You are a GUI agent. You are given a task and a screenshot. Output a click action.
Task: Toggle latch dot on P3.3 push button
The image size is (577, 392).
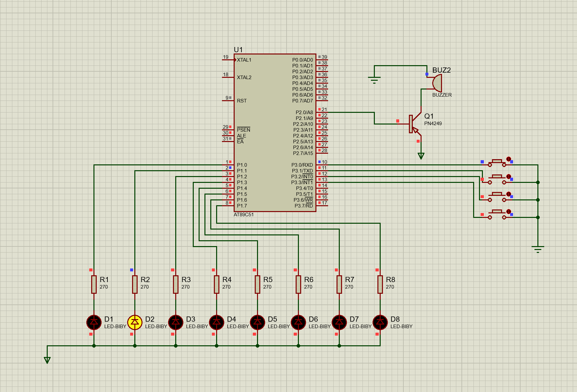point(509,212)
